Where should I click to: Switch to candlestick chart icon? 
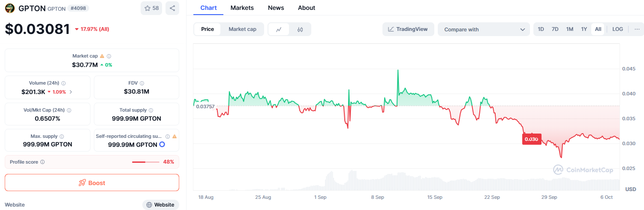[300, 29]
